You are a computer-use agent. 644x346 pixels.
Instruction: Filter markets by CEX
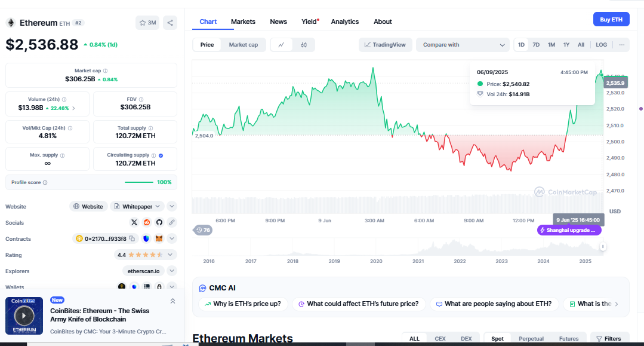[440, 339]
